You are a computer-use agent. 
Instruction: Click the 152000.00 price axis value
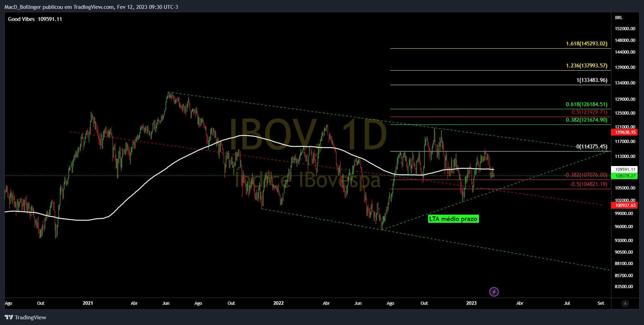pyautogui.click(x=625, y=29)
